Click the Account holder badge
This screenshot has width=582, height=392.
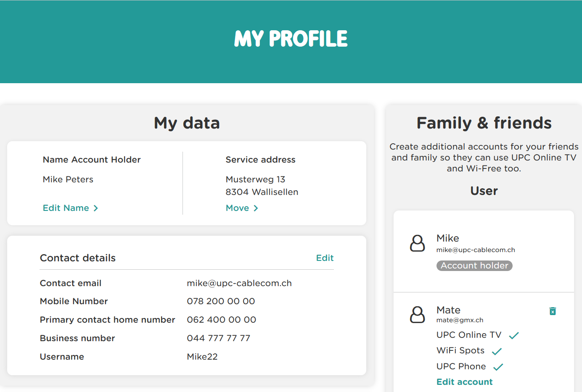tap(474, 266)
